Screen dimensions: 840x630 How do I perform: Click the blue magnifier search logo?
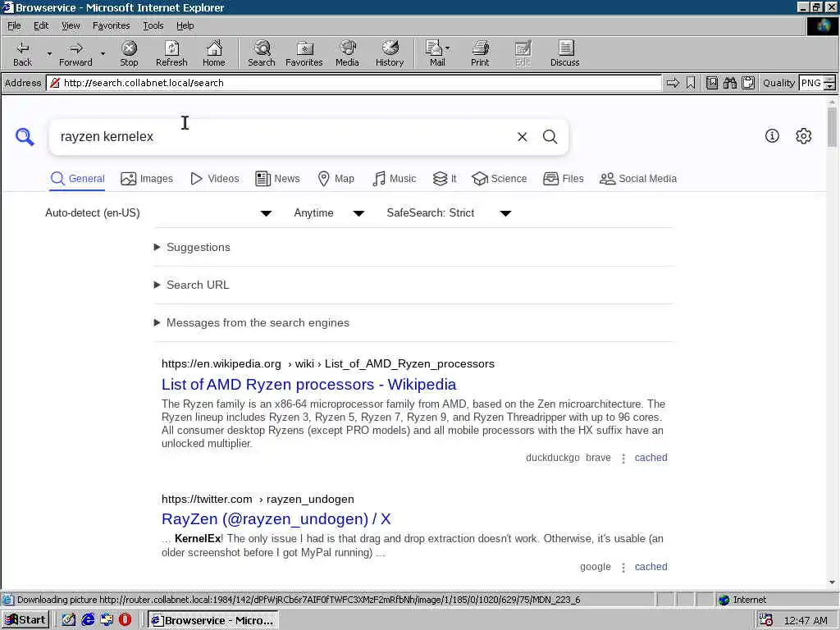click(25, 137)
